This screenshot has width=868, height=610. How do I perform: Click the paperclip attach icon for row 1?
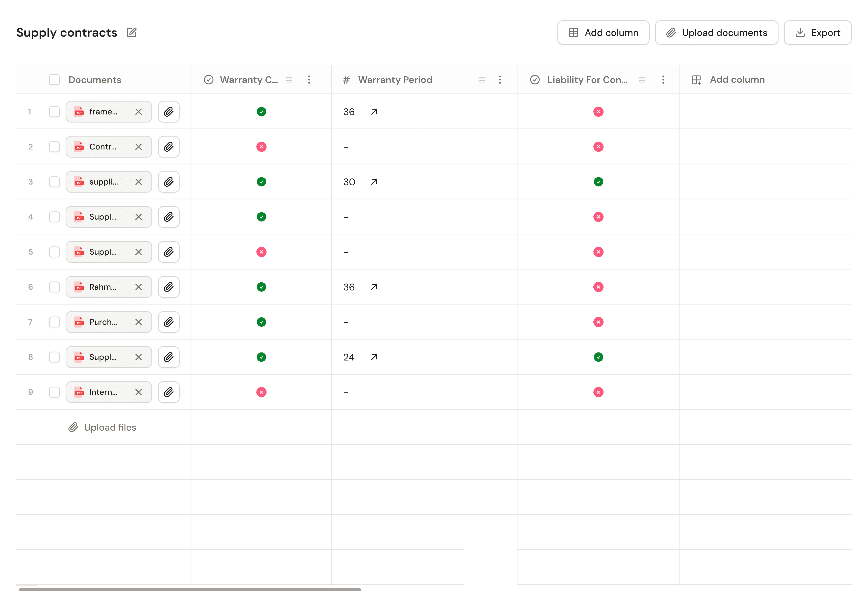169,111
